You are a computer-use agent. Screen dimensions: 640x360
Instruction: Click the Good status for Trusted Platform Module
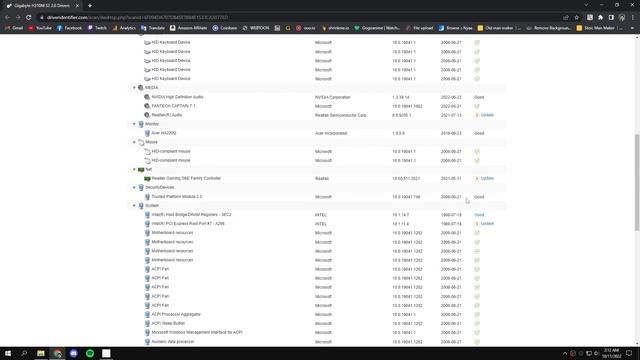tap(479, 197)
